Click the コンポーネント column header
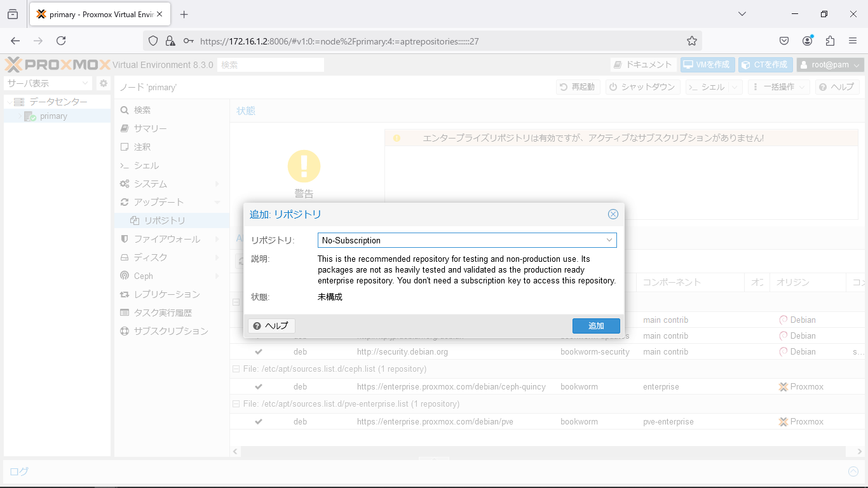The height and width of the screenshot is (488, 868). coord(691,282)
